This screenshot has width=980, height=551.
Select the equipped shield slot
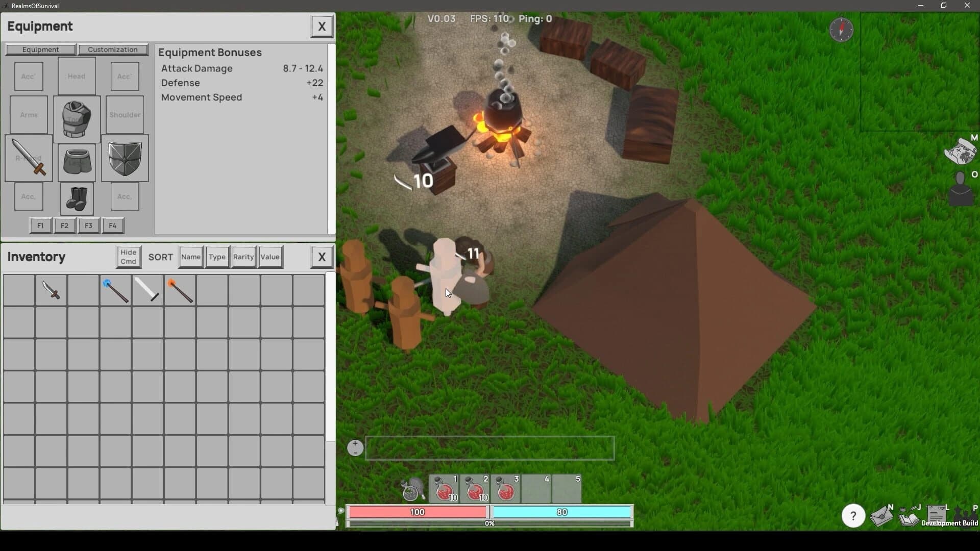pyautogui.click(x=125, y=158)
